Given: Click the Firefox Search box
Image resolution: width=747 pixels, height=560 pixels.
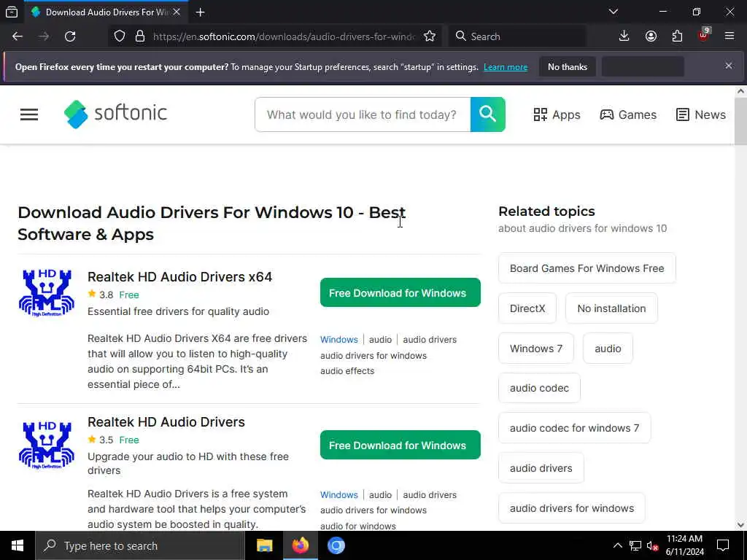Looking at the screenshot, I should coord(517,36).
